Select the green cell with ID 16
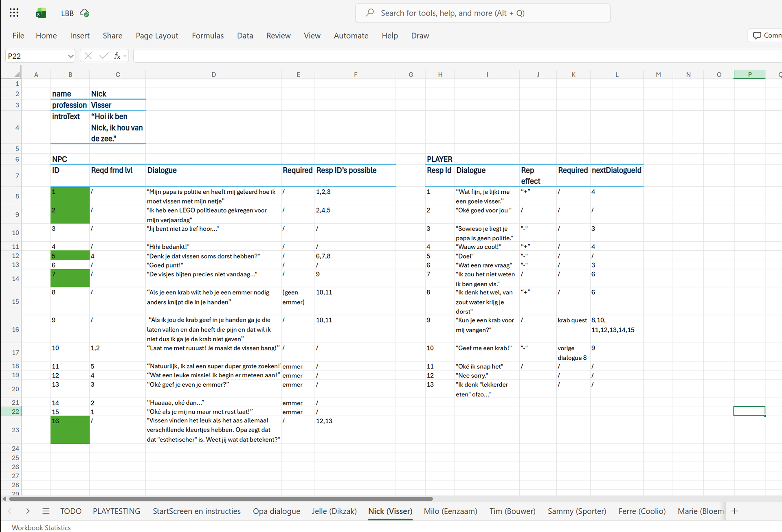 (x=70, y=430)
